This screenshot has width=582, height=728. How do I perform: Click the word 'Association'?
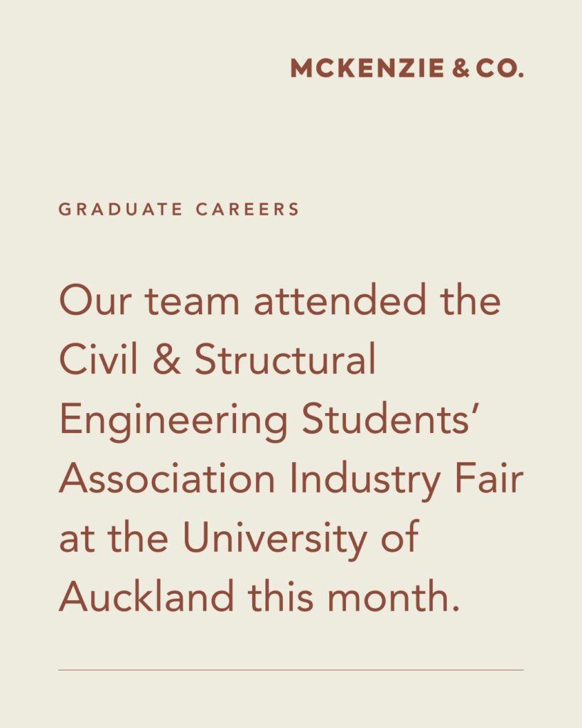[x=168, y=478]
